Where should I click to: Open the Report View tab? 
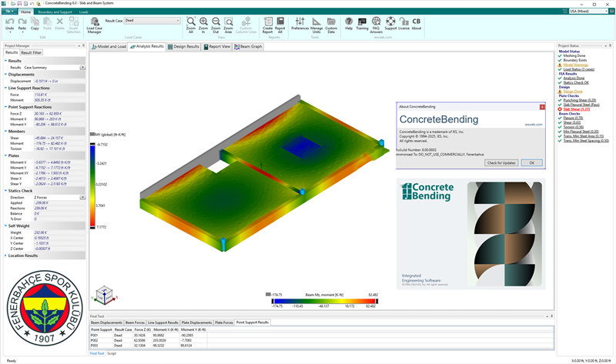pos(217,47)
